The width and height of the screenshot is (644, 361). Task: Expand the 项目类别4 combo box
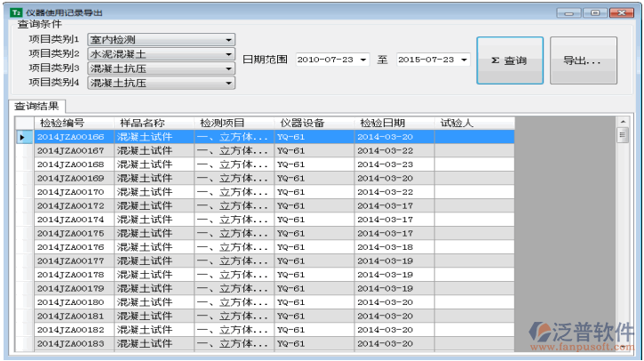[x=229, y=83]
